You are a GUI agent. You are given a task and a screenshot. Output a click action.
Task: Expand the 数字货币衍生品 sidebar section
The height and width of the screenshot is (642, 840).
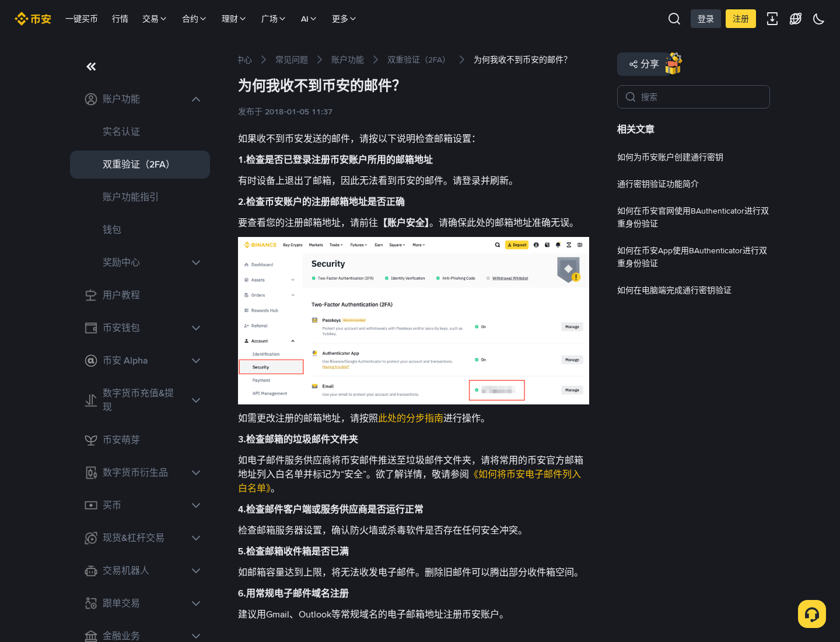140,473
